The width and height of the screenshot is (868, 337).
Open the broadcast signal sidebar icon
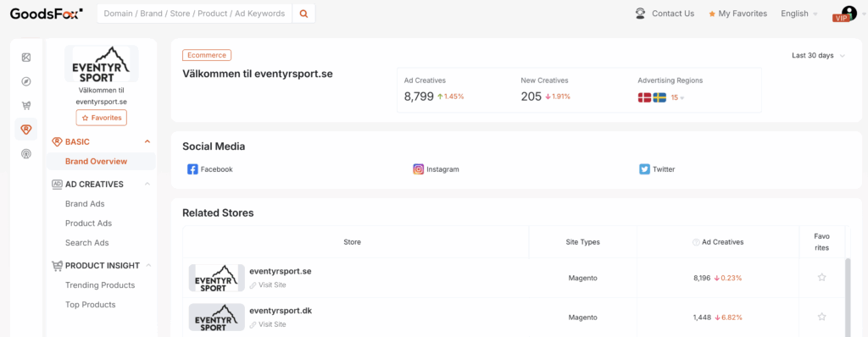pos(26,153)
